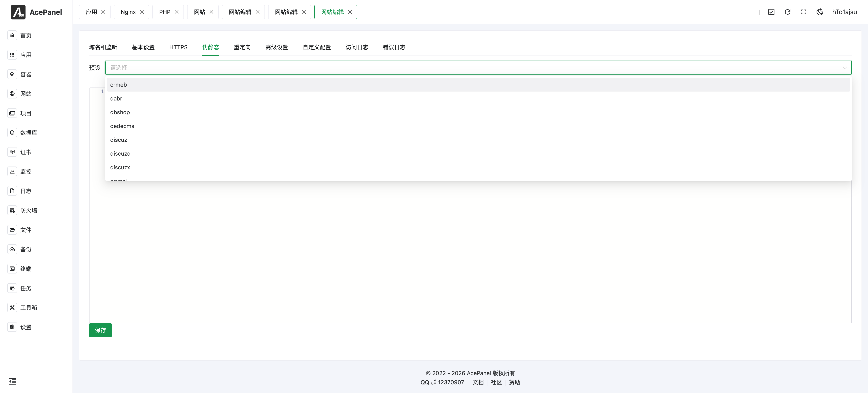This screenshot has width=868, height=393.
Task: Choose dedecms preset option
Action: coord(122,126)
